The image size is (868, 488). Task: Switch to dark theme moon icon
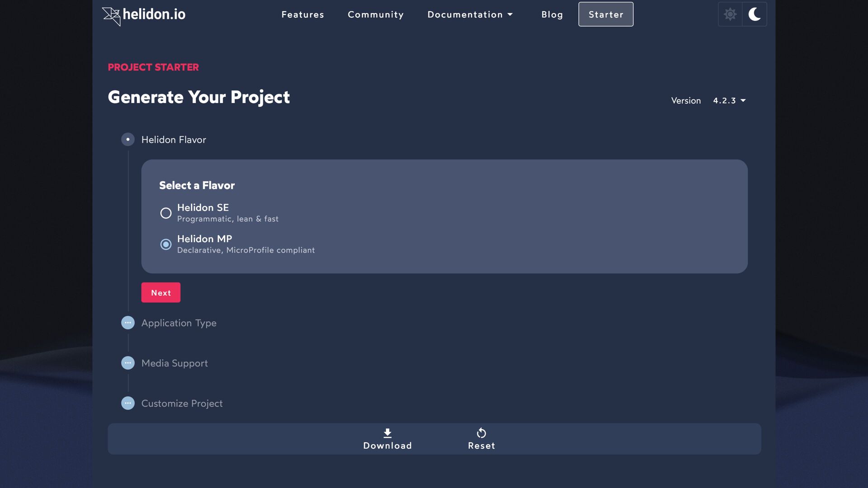pos(755,14)
